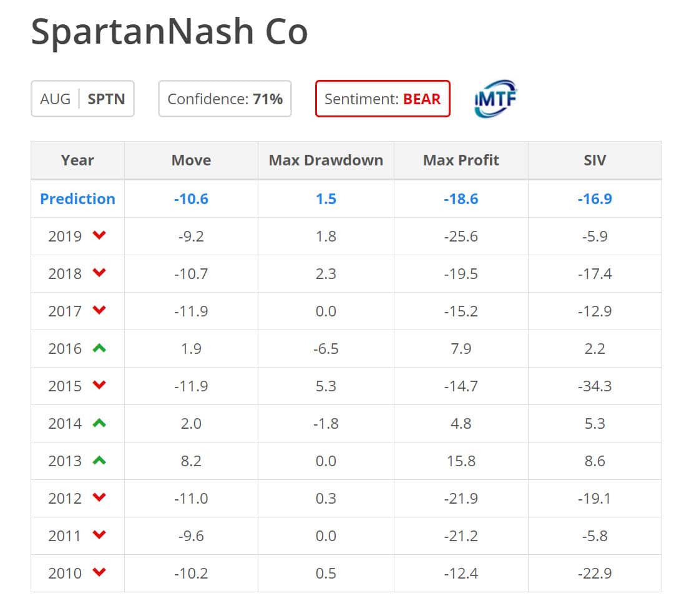Click the 2014 year label
The height and width of the screenshot is (616, 679).
(65, 424)
